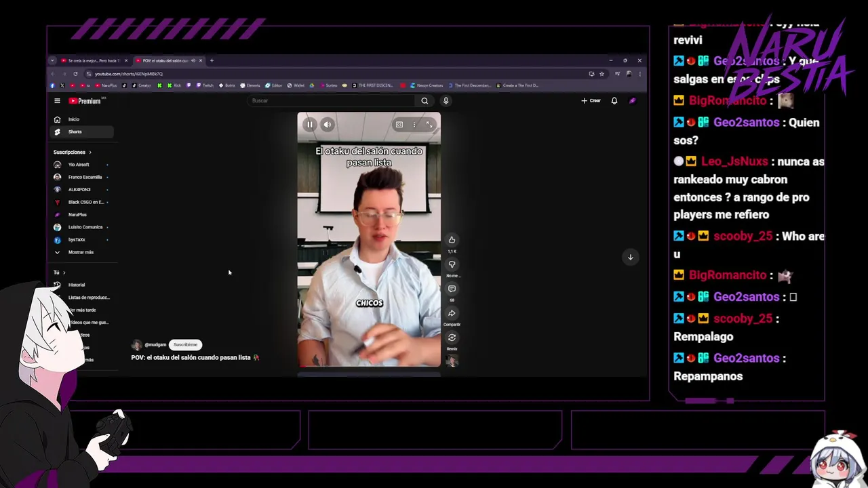This screenshot has width=868, height=488.
Task: Pause the playing Short
Action: pos(310,124)
